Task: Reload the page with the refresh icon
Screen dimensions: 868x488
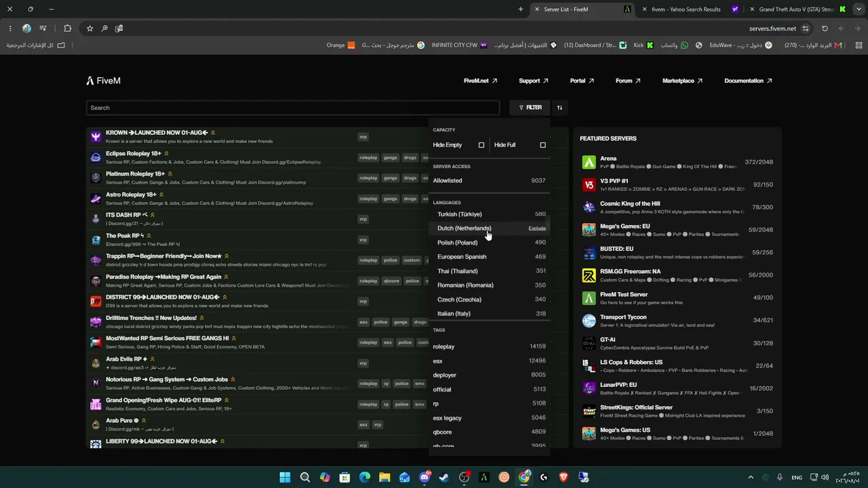Action: tap(825, 28)
